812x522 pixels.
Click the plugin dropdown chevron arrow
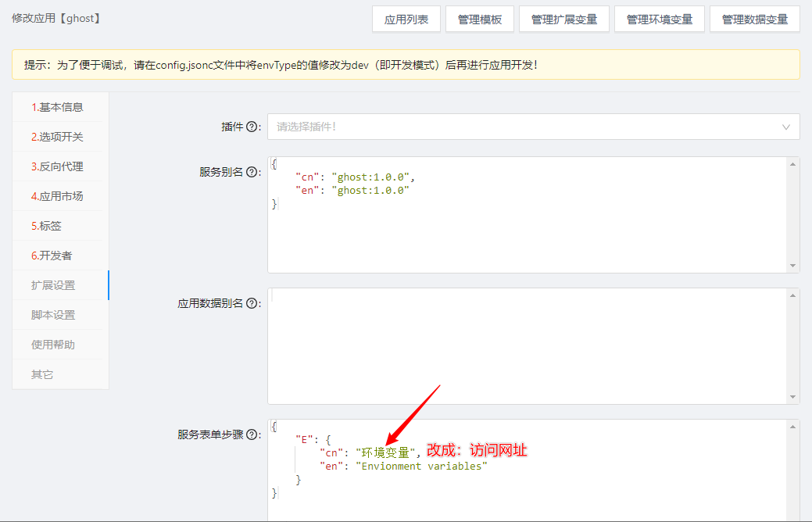tap(785, 127)
